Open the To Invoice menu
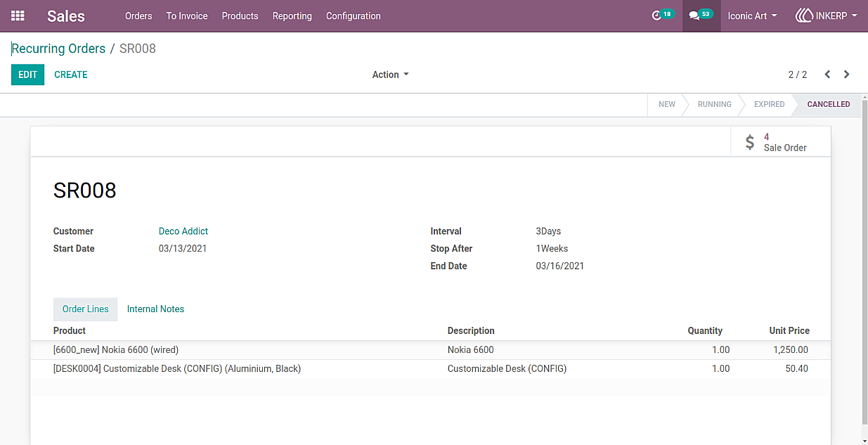The height and width of the screenshot is (445, 868). pyautogui.click(x=187, y=15)
